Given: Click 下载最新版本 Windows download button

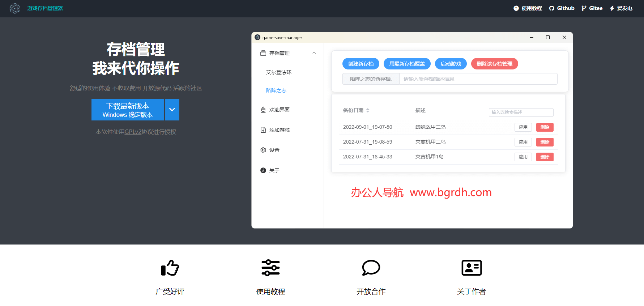Looking at the screenshot, I should tap(128, 110).
